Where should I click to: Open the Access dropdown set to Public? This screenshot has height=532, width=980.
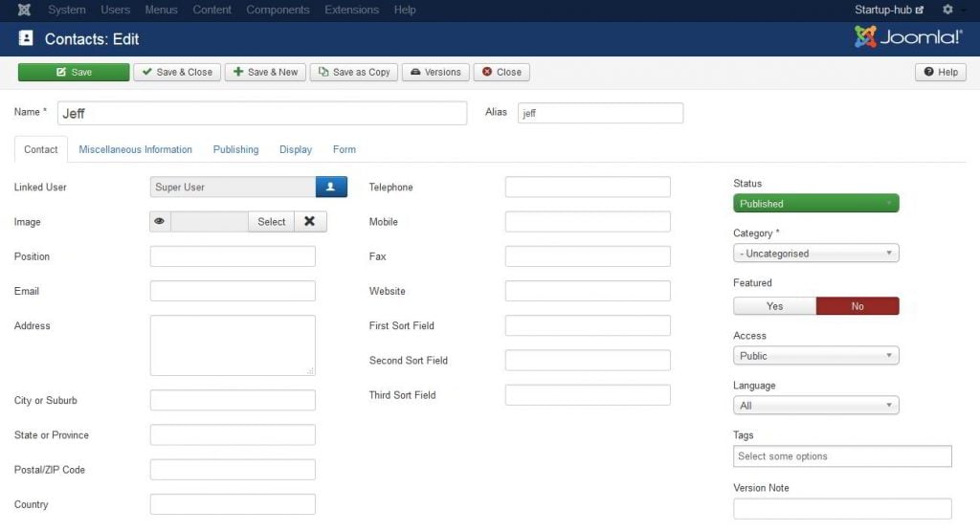815,356
